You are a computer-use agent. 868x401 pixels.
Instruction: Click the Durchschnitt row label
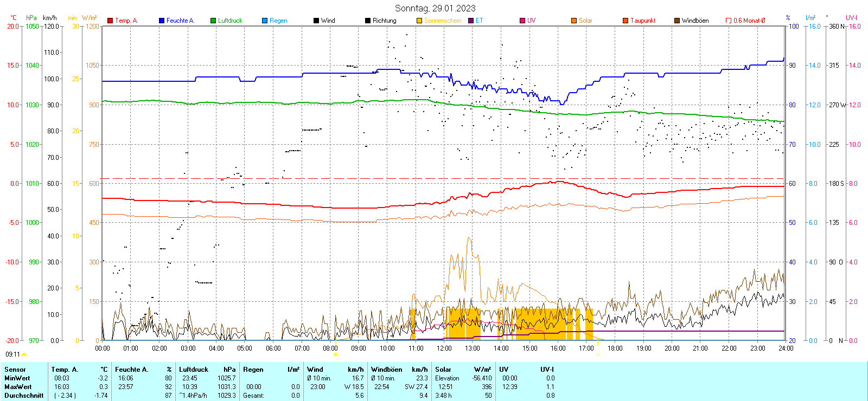pos(24,396)
